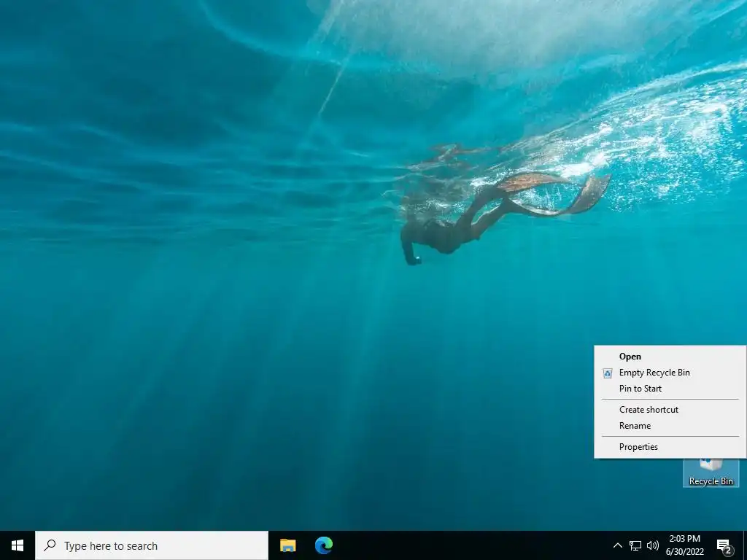
Task: Show hidden system tray icons
Action: 617,545
